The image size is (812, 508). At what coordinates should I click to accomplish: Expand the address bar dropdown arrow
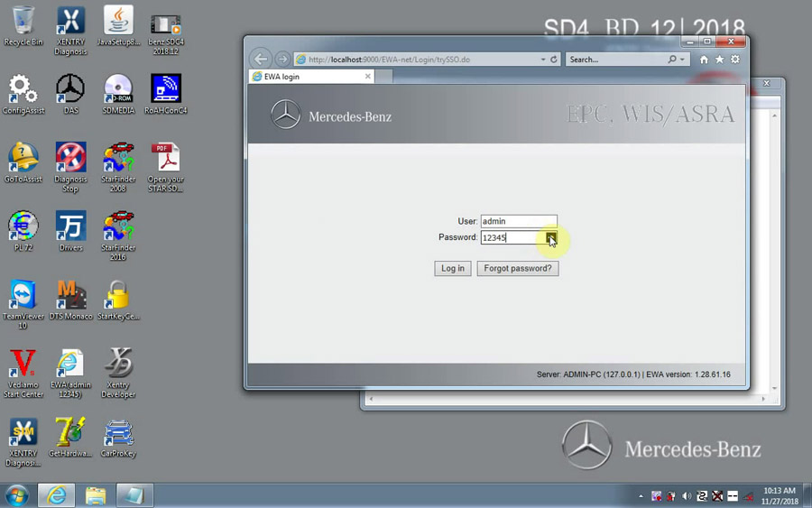(x=543, y=60)
